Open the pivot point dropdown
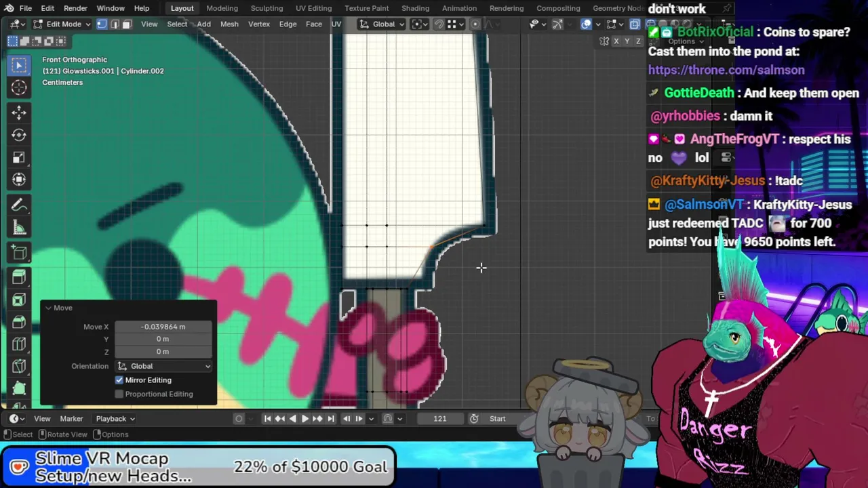Image resolution: width=868 pixels, height=488 pixels. click(418, 24)
